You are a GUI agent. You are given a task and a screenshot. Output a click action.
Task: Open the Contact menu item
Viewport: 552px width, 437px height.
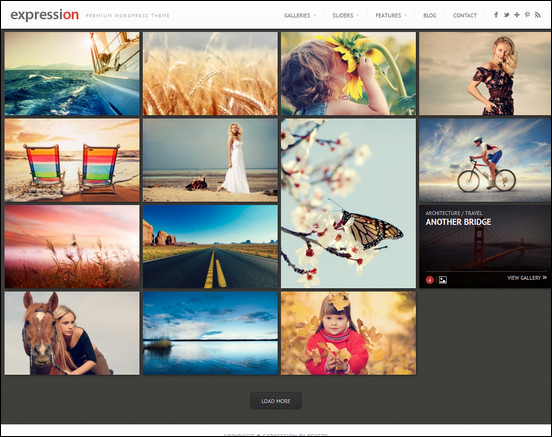465,15
